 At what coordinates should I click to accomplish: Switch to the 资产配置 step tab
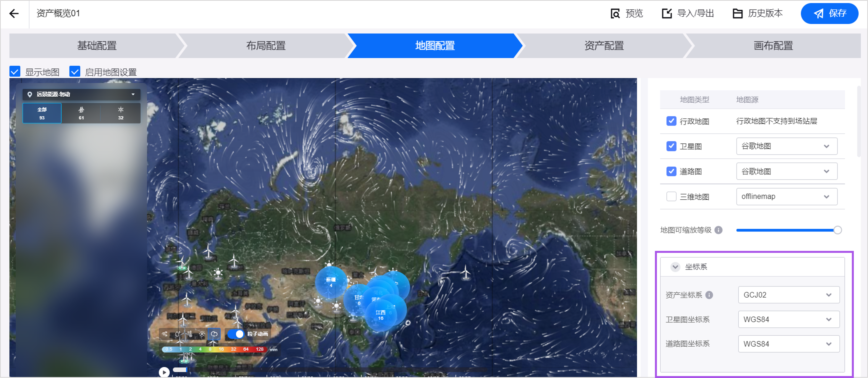(604, 46)
